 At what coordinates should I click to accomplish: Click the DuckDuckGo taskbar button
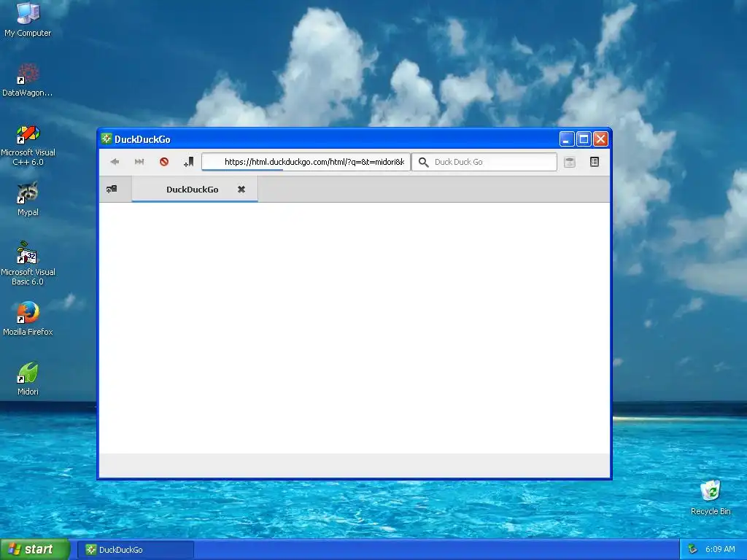[x=135, y=550]
